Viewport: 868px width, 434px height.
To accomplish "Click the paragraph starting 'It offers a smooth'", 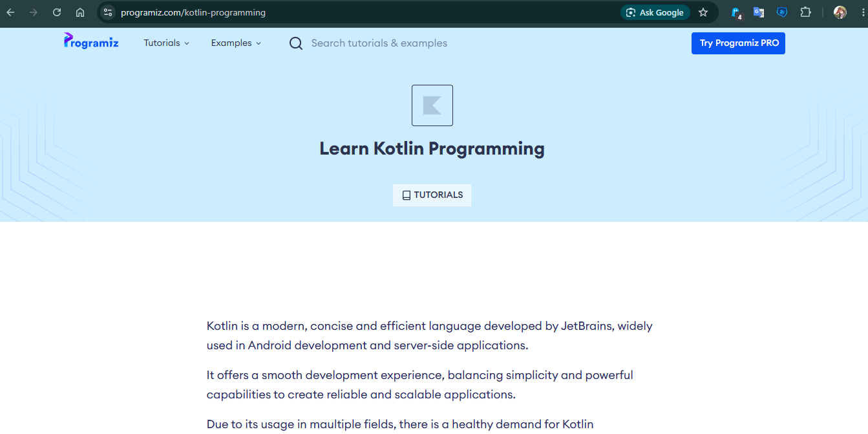I will point(420,385).
